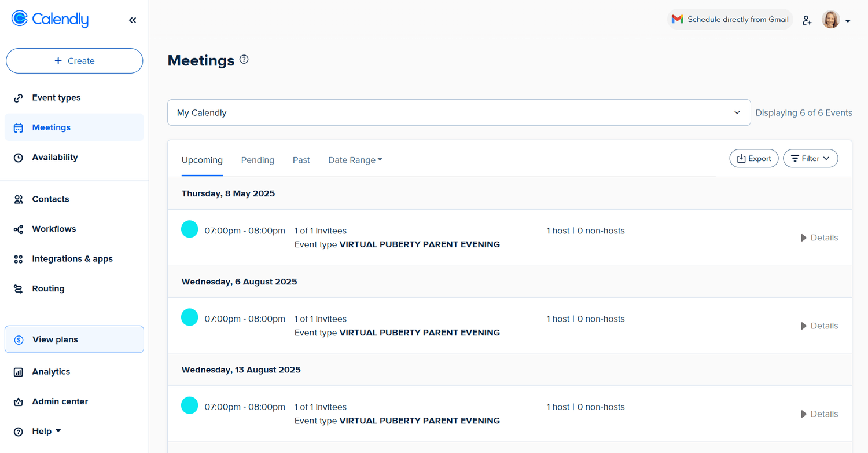The height and width of the screenshot is (453, 868).
Task: Go to Integrations & apps
Action: (x=72, y=259)
